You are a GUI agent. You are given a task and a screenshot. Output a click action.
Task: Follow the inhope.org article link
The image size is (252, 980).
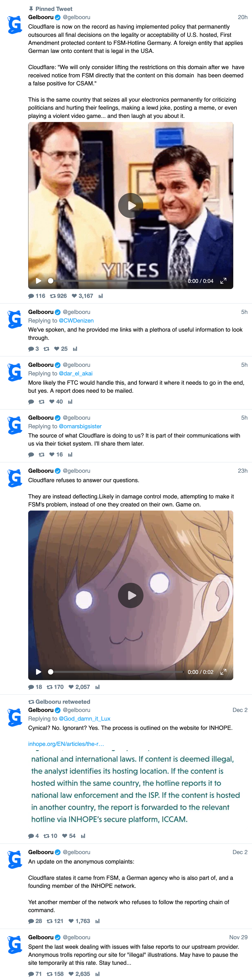click(66, 744)
